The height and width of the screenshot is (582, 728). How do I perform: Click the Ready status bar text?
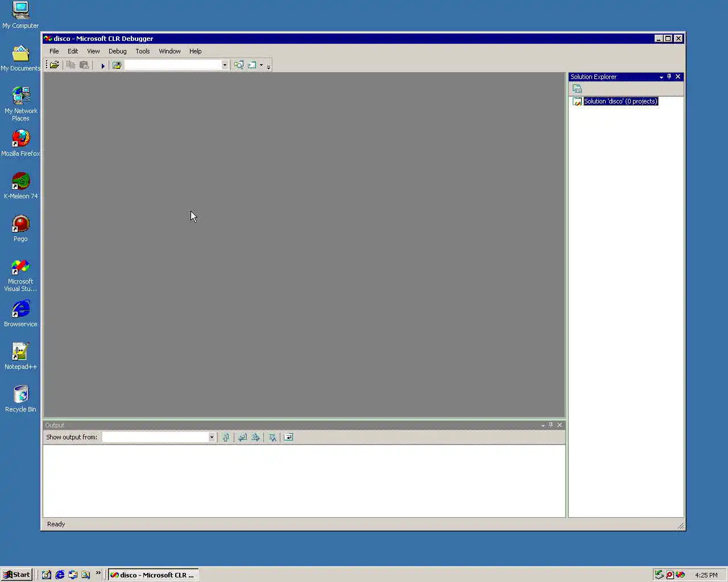[56, 524]
